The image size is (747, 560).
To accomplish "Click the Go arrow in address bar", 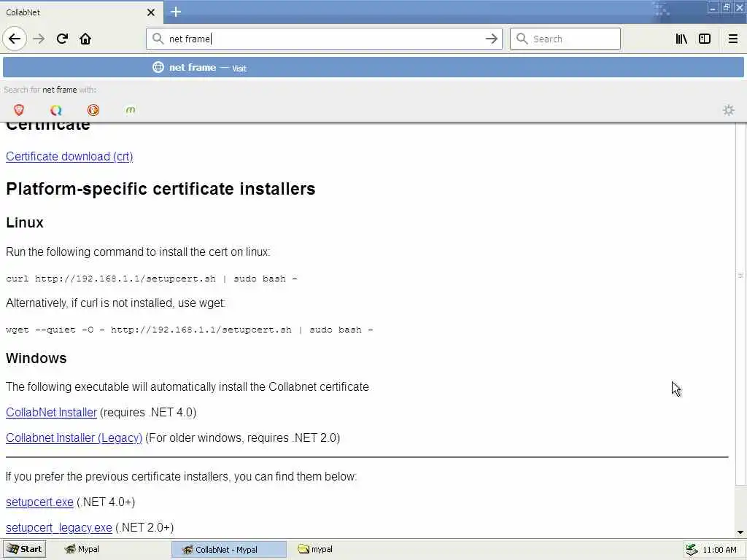I will tap(491, 39).
